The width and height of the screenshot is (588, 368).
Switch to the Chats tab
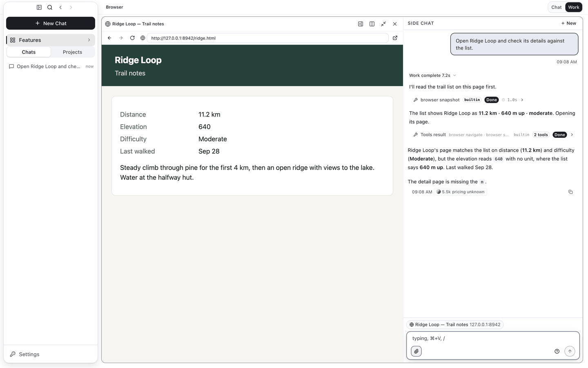point(29,52)
